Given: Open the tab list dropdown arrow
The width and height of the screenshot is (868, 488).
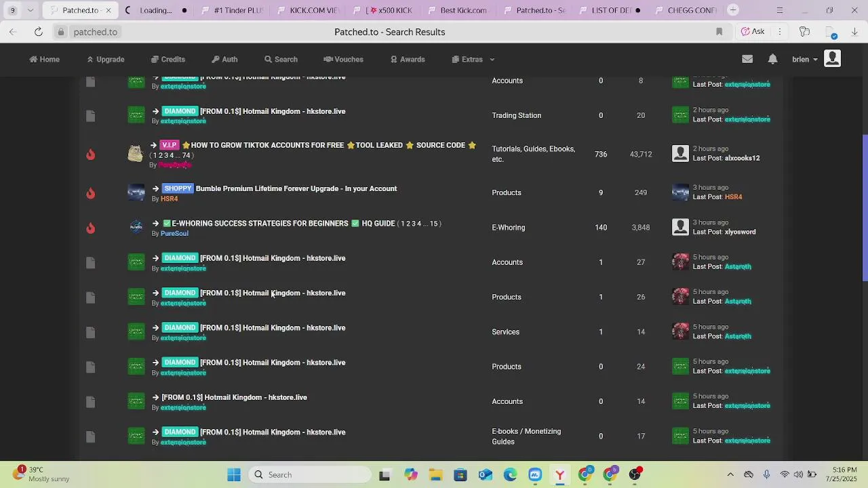Looking at the screenshot, I should click(x=30, y=10).
